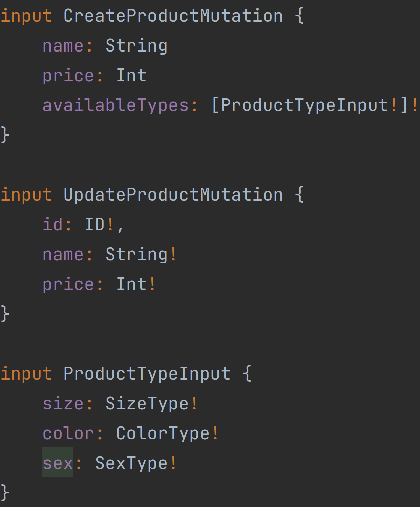Screen dimensions: 420x507
Task: Click closing brace of CreateProductMutation block
Action: (5, 135)
